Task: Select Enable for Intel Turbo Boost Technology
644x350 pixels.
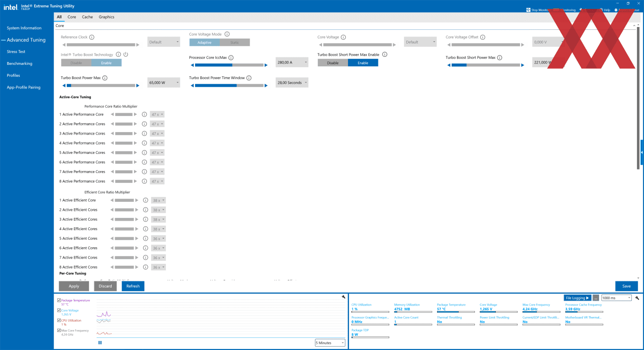Action: [x=107, y=63]
